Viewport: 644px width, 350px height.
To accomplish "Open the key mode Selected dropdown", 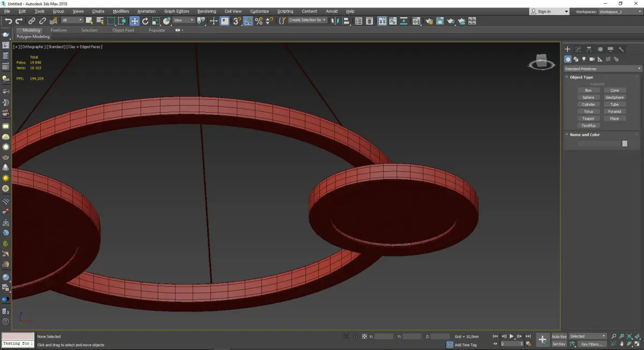I will (587, 336).
